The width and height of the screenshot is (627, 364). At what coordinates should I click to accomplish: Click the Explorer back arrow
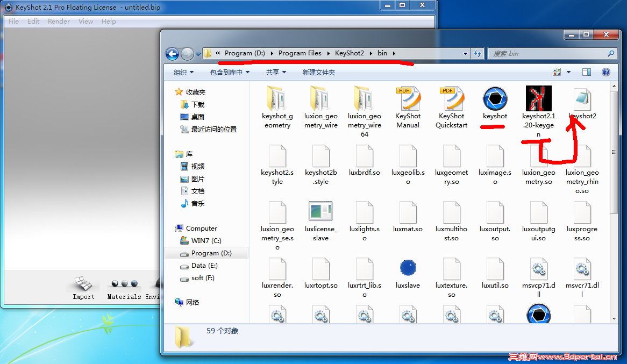click(173, 54)
